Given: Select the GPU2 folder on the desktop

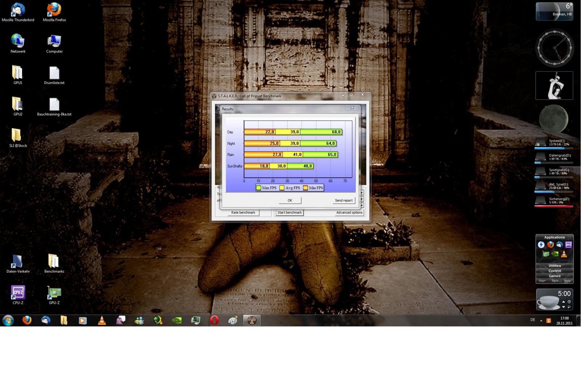Looking at the screenshot, I should [x=18, y=106].
